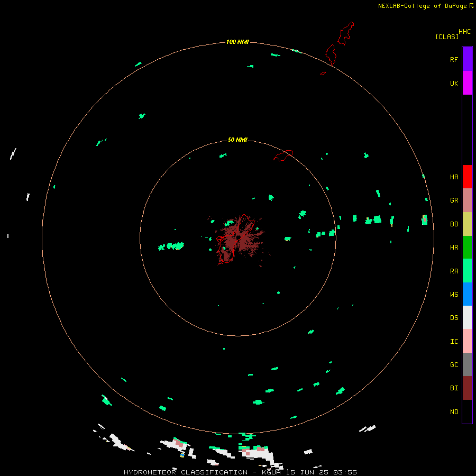Click the 'HHC' product code text
The width and height of the screenshot is (476, 476).
464,32
